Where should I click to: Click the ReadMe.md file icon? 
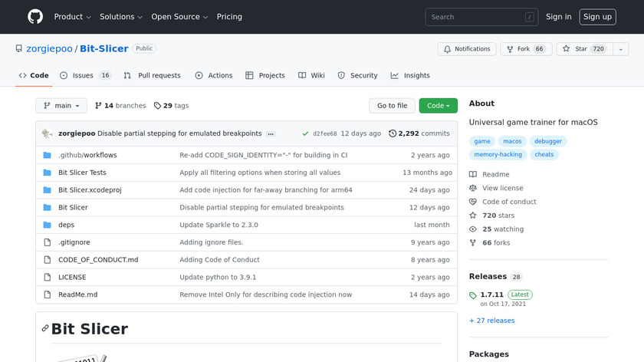click(x=48, y=295)
